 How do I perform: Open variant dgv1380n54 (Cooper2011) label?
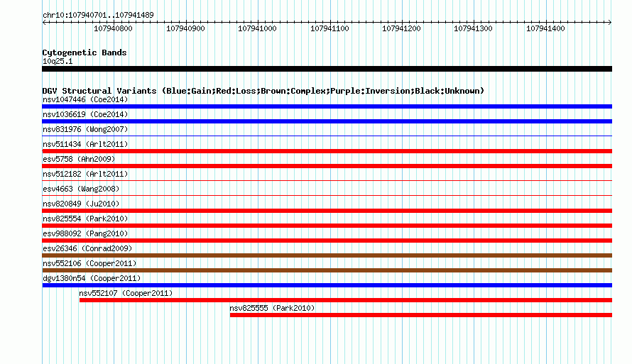(x=92, y=278)
